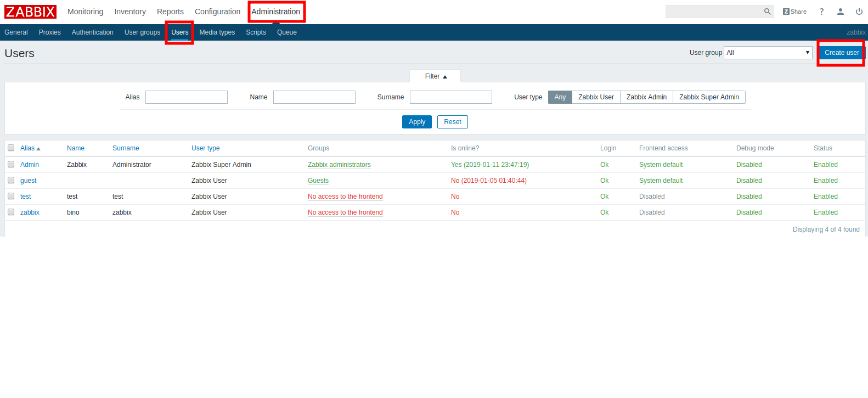This screenshot has height=398, width=868.
Task: Click the search magnifier icon
Action: click(767, 12)
